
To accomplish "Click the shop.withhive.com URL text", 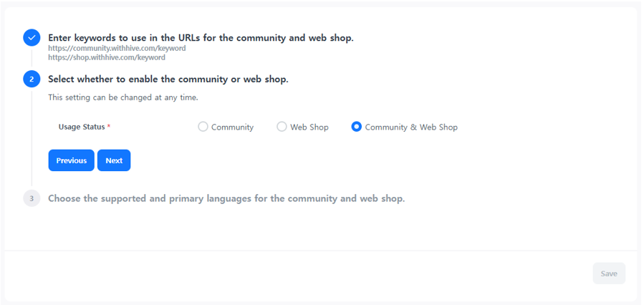I will pyautogui.click(x=107, y=57).
